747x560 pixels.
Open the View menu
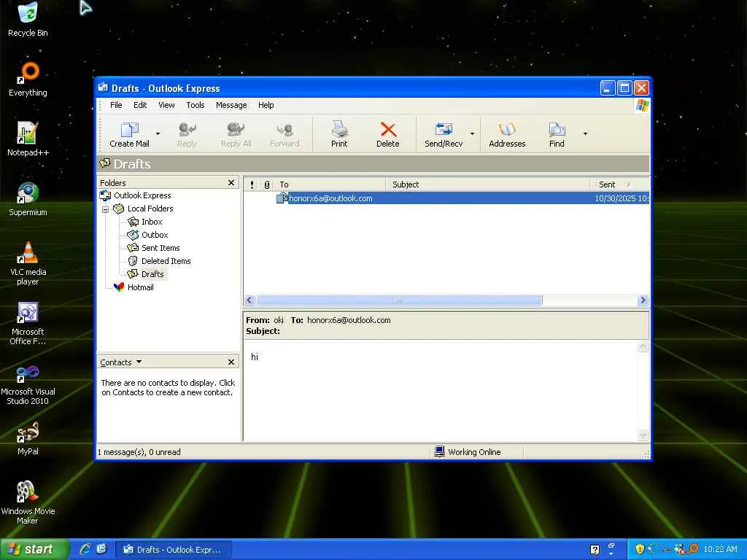tap(166, 105)
